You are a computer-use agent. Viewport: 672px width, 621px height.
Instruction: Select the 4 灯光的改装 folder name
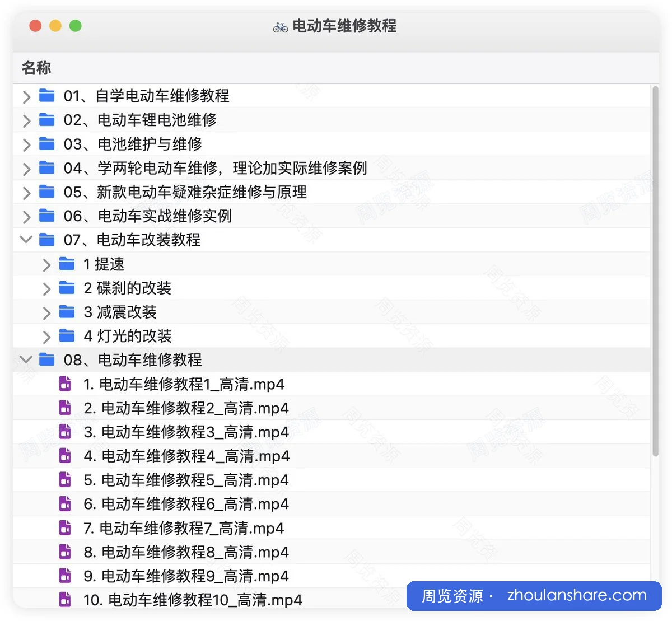128,336
